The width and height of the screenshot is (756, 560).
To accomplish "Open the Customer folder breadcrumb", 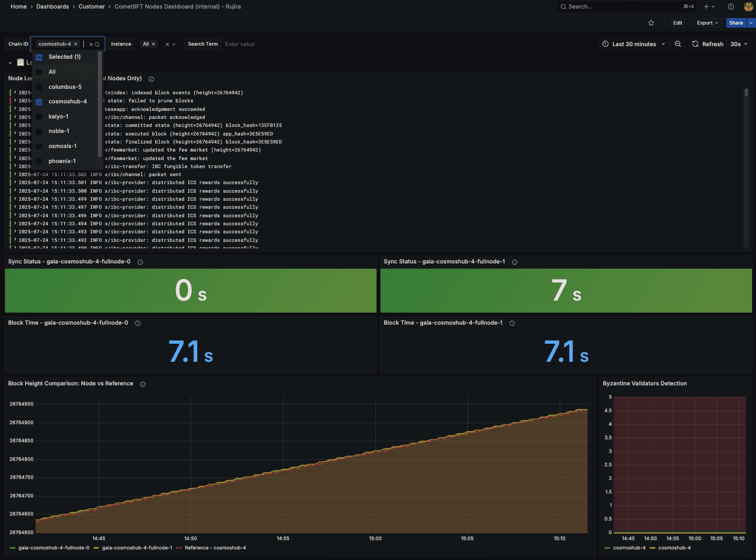I will pyautogui.click(x=92, y=7).
